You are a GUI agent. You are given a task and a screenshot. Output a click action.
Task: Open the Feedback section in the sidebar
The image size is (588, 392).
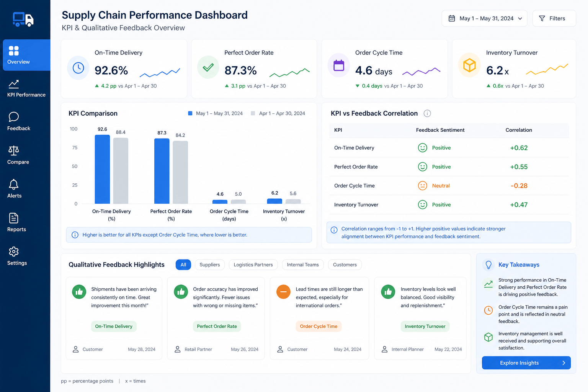[x=19, y=122]
